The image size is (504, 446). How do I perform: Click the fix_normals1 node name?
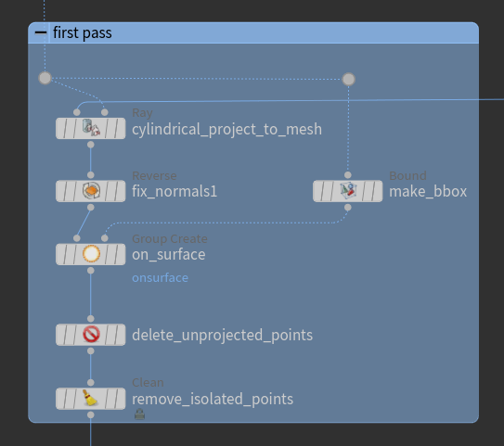pos(174,191)
